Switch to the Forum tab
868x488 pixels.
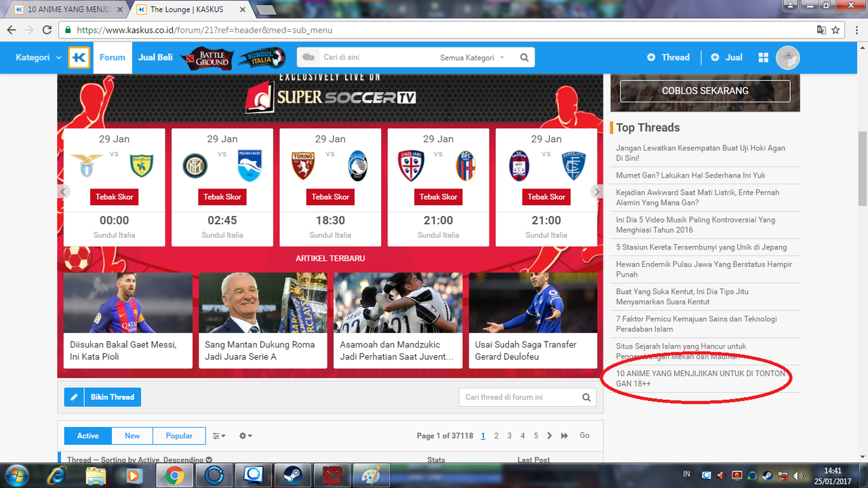point(113,58)
